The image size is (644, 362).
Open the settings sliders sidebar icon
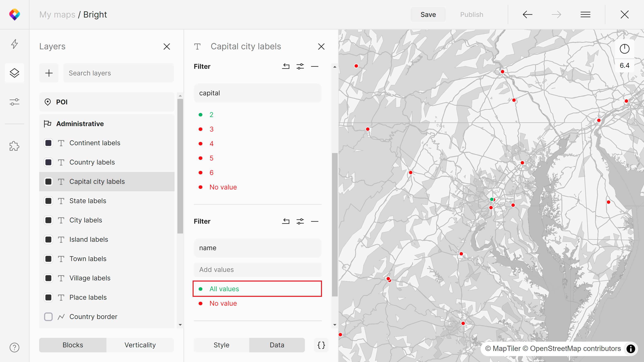(x=14, y=102)
